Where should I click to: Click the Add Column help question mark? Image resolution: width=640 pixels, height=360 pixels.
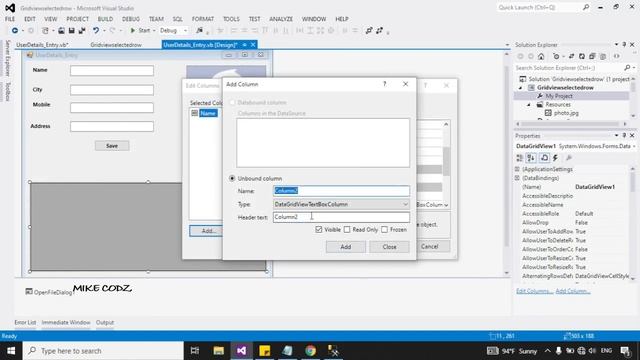coord(384,84)
